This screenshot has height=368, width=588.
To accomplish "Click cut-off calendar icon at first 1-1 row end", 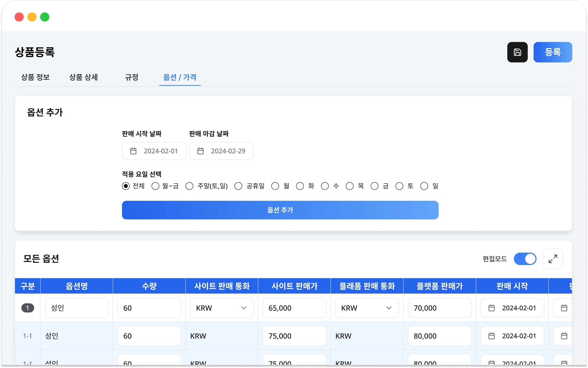I will click(564, 336).
